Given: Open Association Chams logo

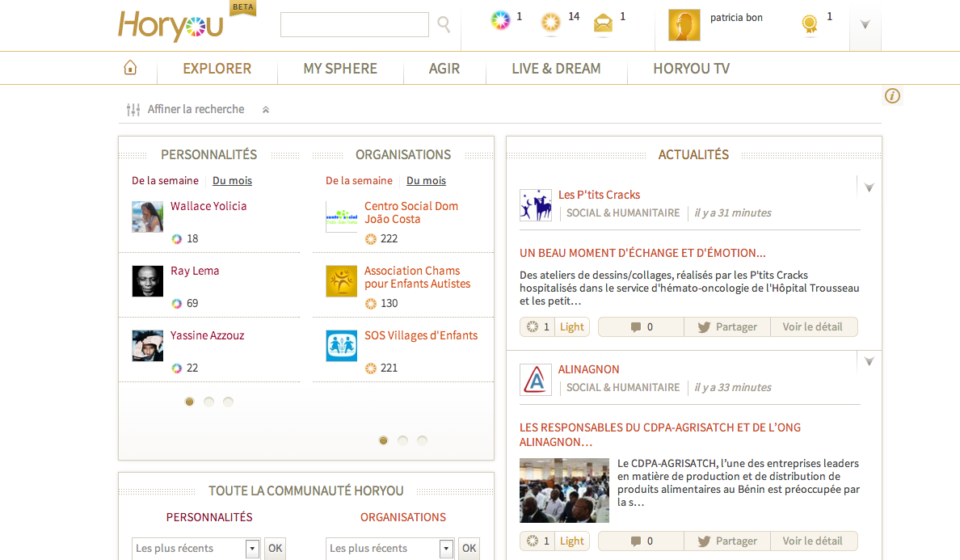Looking at the screenshot, I should pyautogui.click(x=342, y=281).
